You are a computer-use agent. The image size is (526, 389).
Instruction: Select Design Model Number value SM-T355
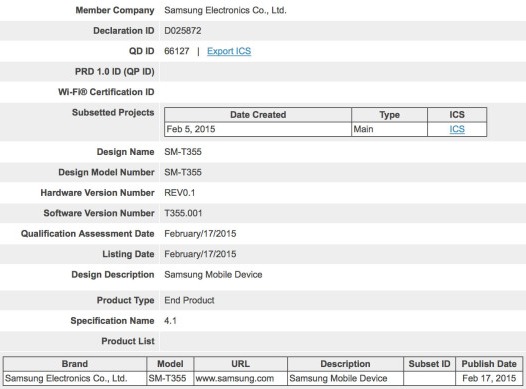(x=183, y=172)
